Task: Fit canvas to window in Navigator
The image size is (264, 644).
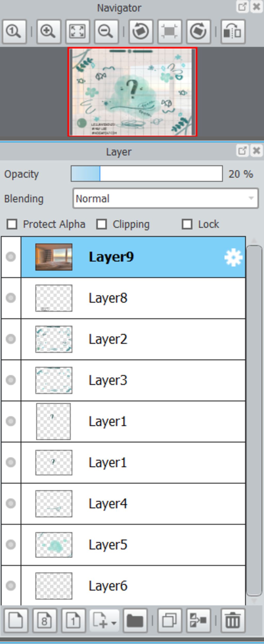Action: pos(78,31)
